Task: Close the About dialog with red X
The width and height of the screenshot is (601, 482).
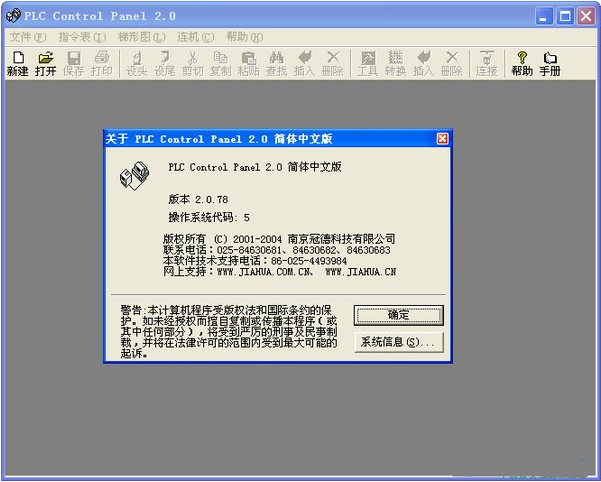Action: tap(442, 138)
